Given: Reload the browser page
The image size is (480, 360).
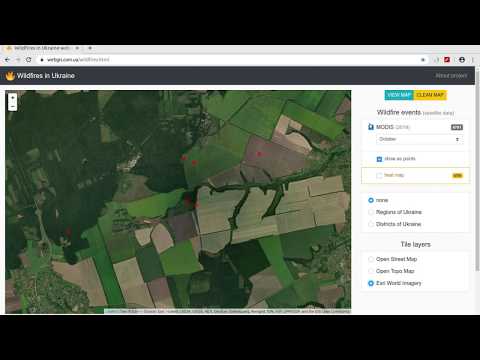Looking at the screenshot, I should 29,60.
